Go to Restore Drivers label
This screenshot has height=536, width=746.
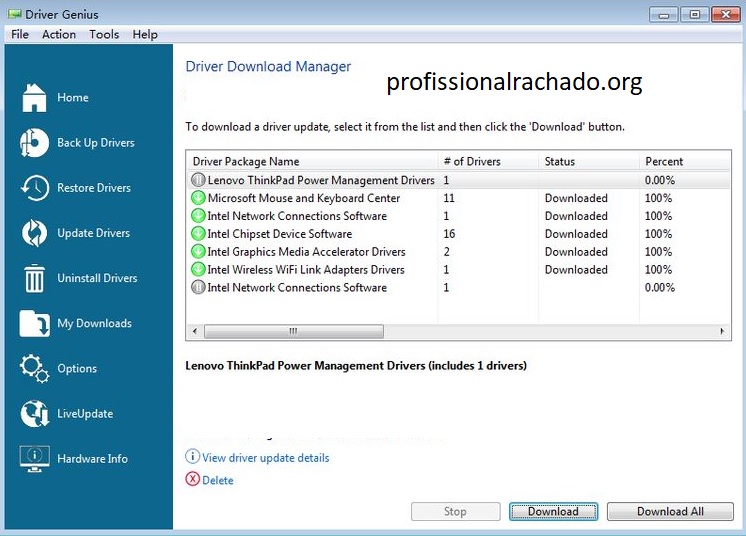coord(94,188)
